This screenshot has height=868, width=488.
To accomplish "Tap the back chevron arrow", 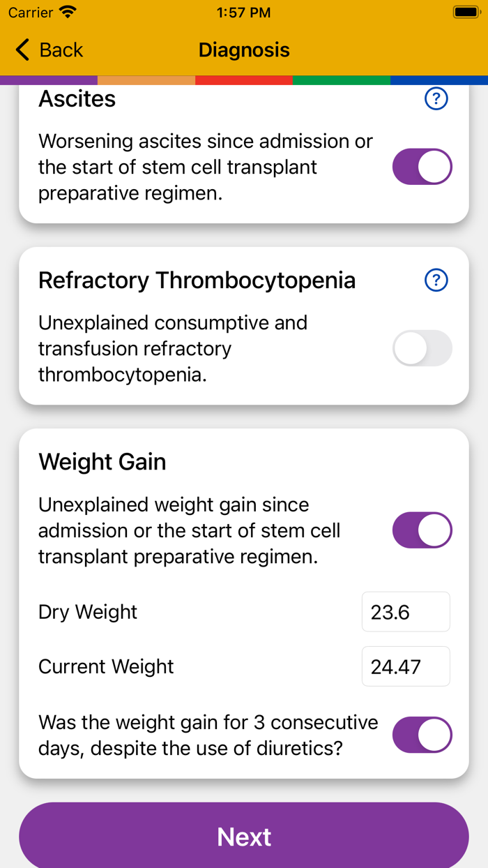I will (22, 50).
